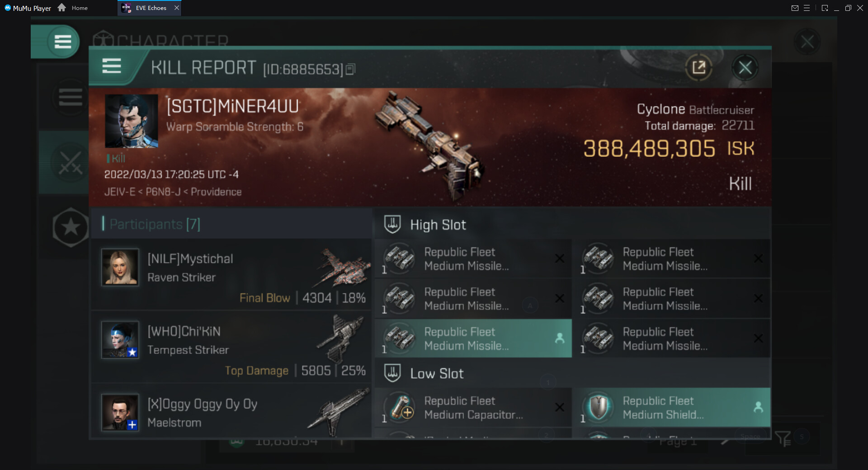Open the Kill Report hamburger menu
This screenshot has height=470, width=868.
tap(111, 66)
